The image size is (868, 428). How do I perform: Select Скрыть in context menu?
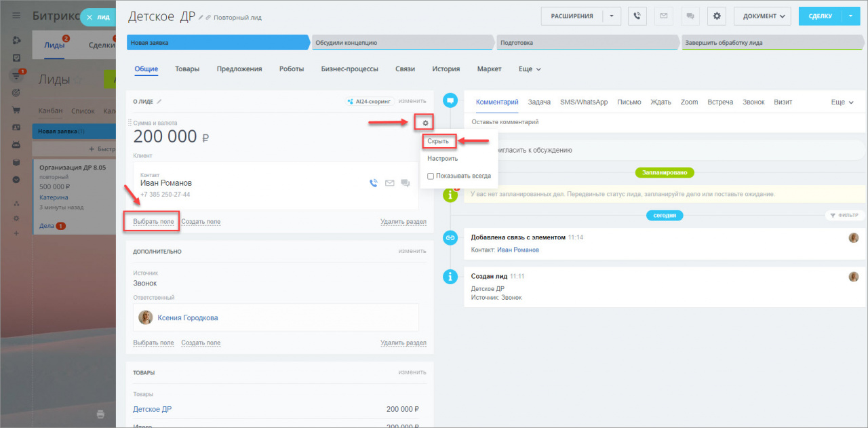coord(438,141)
